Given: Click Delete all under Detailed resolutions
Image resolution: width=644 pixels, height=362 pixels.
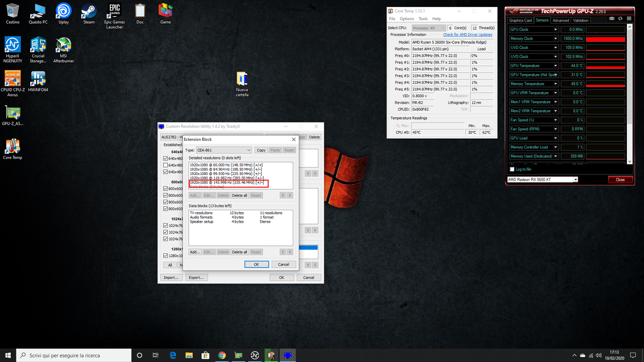Looking at the screenshot, I should pos(239,195).
